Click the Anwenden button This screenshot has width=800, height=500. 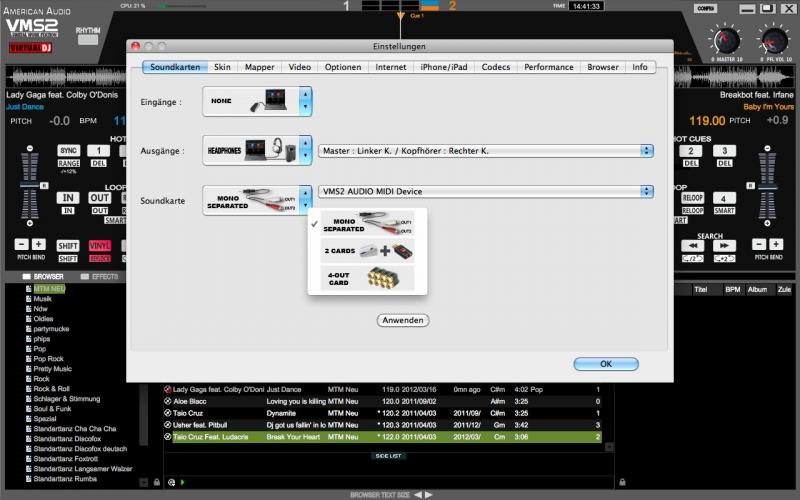tap(403, 321)
